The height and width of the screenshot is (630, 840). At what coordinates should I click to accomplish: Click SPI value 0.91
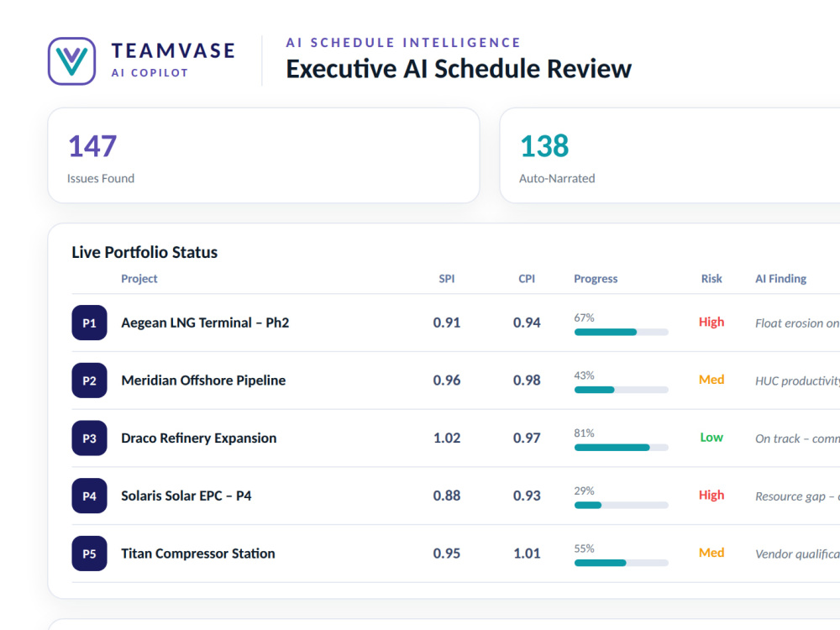[x=447, y=323]
